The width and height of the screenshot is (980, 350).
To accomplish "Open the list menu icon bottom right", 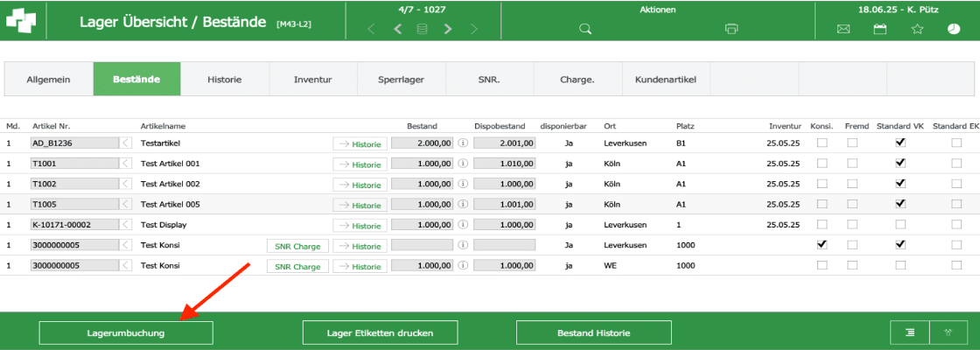I will 910,332.
